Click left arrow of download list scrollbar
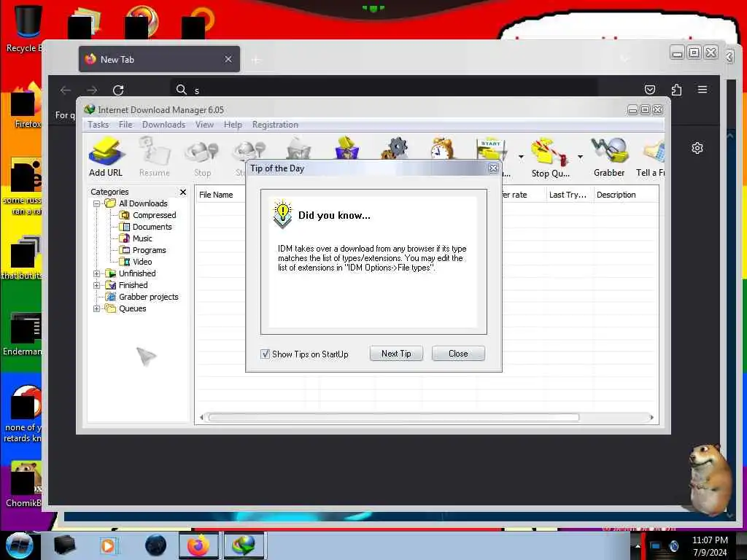The height and width of the screenshot is (560, 747). tap(201, 418)
